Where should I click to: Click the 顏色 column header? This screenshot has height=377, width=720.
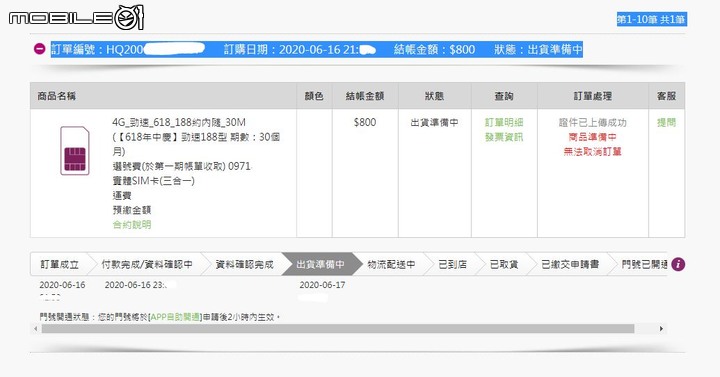[x=314, y=96]
